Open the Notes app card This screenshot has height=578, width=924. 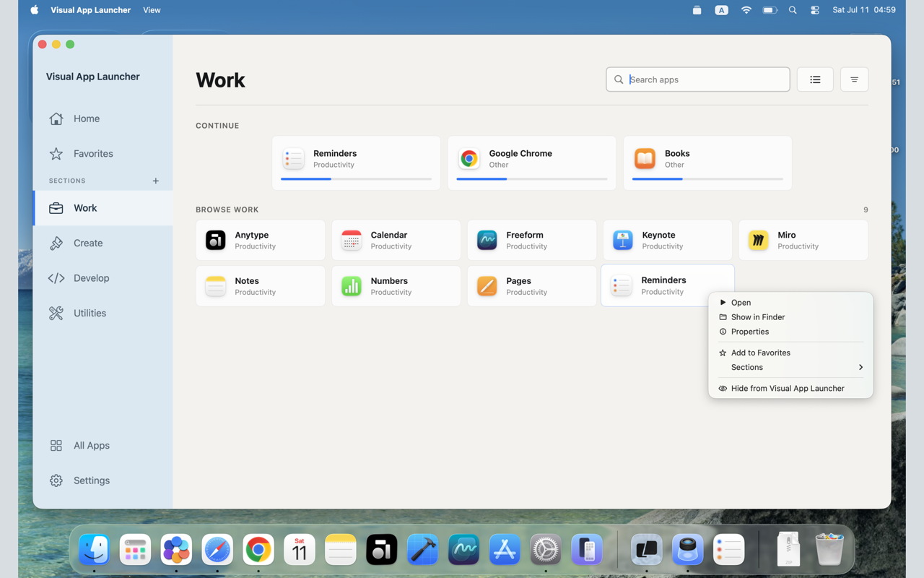pyautogui.click(x=261, y=286)
